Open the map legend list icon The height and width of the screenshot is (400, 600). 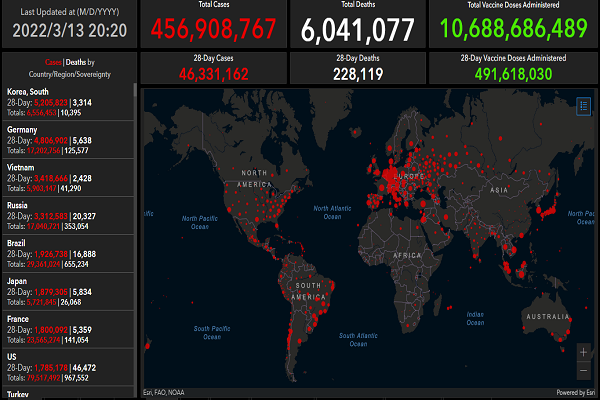tap(583, 106)
